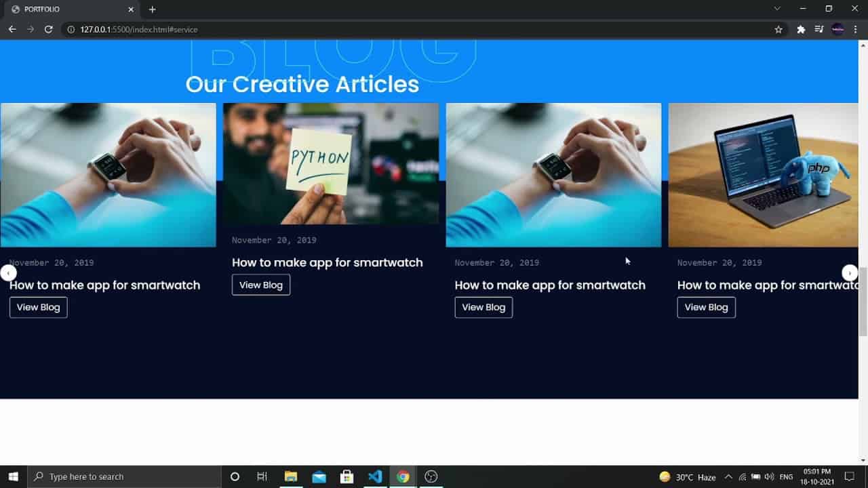Click View Blog under the Python card
The image size is (868, 488).
click(x=261, y=285)
